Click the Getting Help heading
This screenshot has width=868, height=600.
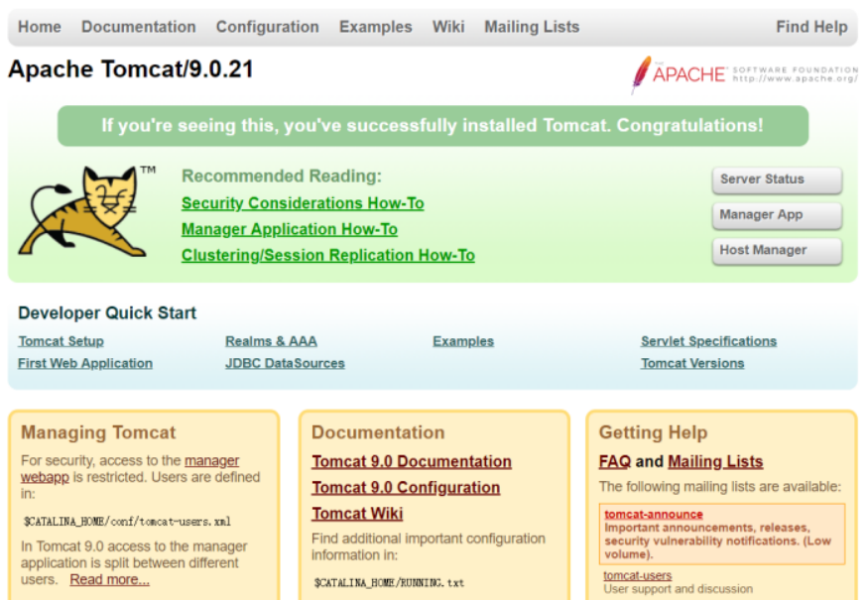point(653,432)
